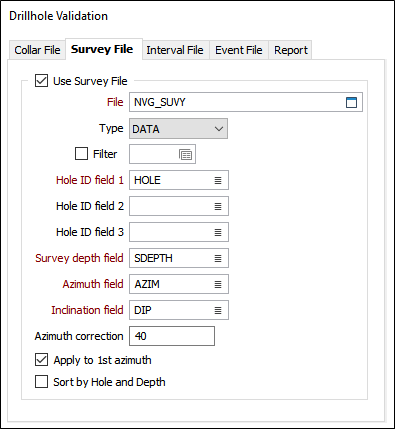Click the Survey depth field containing SDEPTH

[x=179, y=258]
